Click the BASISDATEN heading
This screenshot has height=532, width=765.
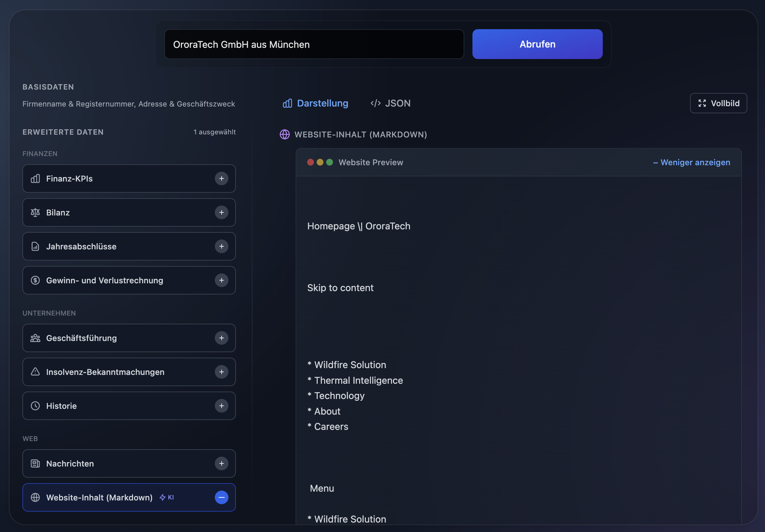coord(48,87)
